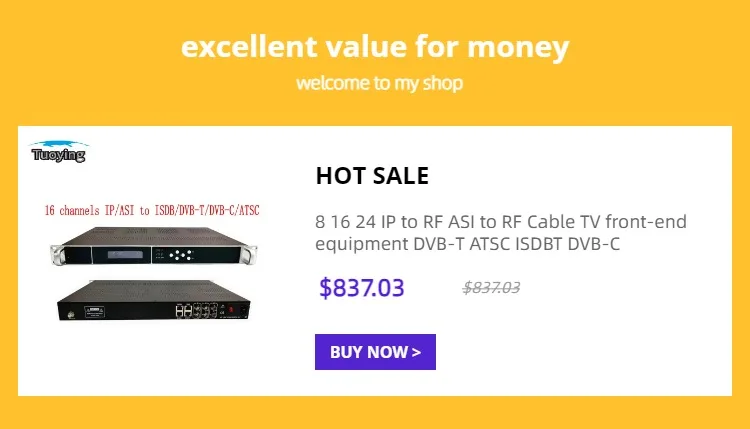Click the blue swoosh above the Tuoying name

[60, 144]
